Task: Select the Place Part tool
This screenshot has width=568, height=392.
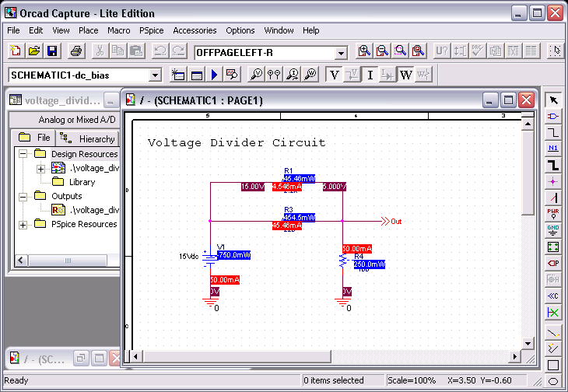Action: pos(553,117)
